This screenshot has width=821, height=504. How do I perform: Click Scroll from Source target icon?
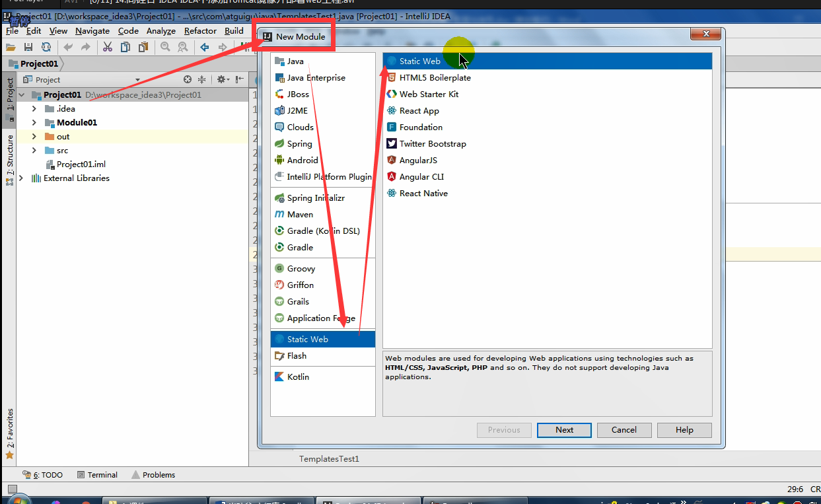(x=188, y=79)
